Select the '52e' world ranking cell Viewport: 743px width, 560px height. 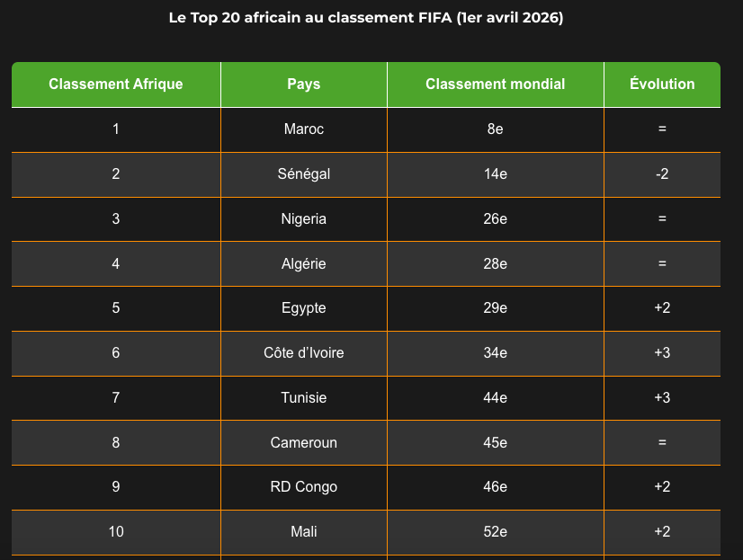point(496,532)
